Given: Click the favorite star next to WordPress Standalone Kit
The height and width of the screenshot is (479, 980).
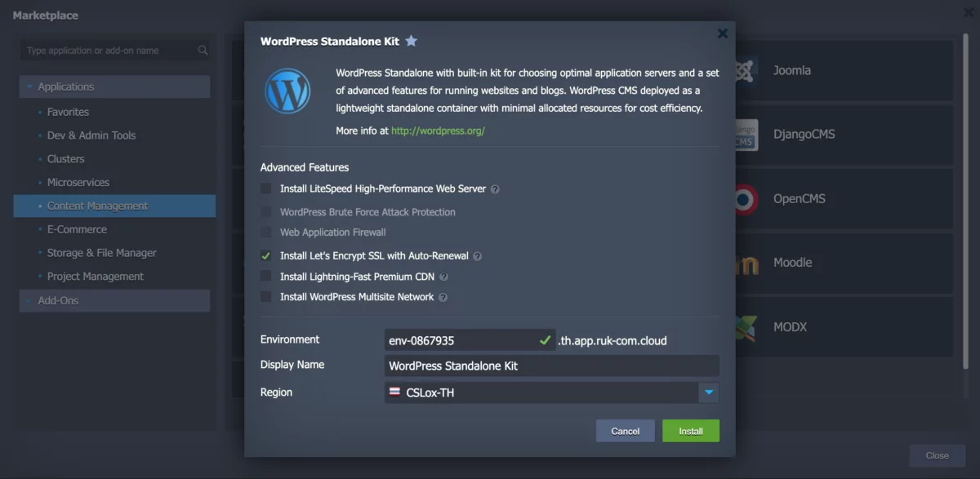Looking at the screenshot, I should point(412,41).
